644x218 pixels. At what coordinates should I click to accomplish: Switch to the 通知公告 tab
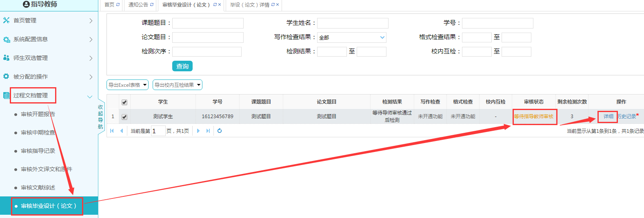click(x=138, y=5)
